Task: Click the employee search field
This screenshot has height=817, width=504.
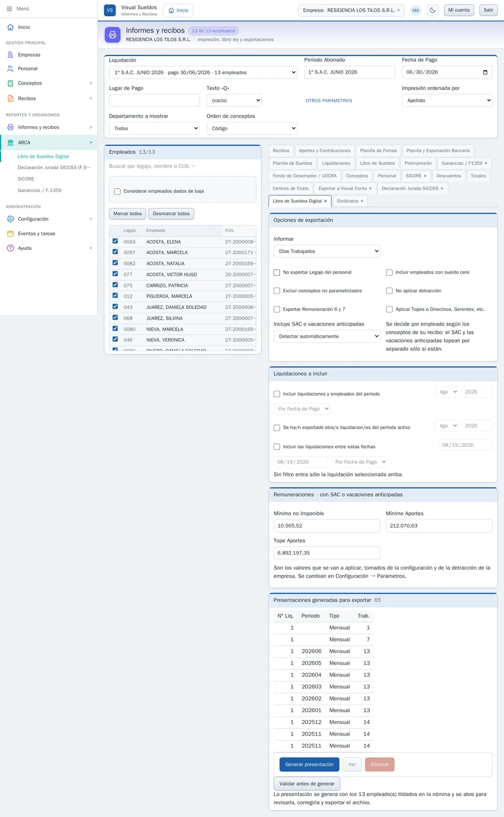Action: 183,166
